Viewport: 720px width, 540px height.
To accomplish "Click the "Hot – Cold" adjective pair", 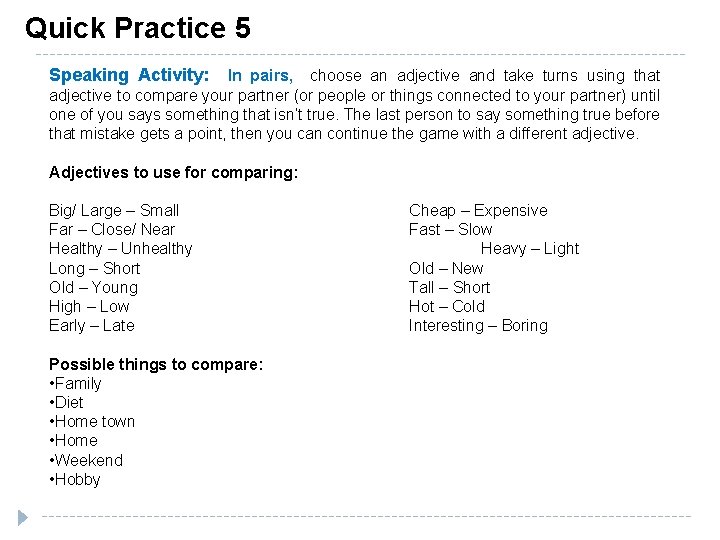I will (x=446, y=306).
